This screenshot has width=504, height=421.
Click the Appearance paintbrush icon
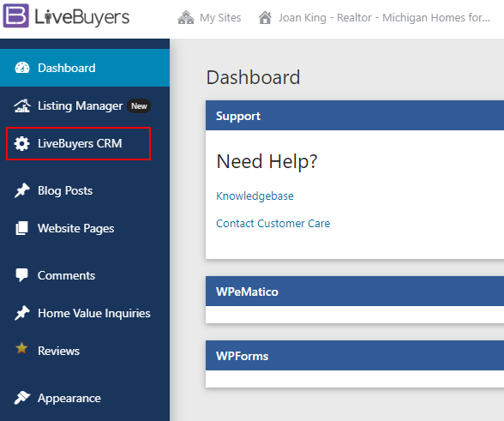22,398
